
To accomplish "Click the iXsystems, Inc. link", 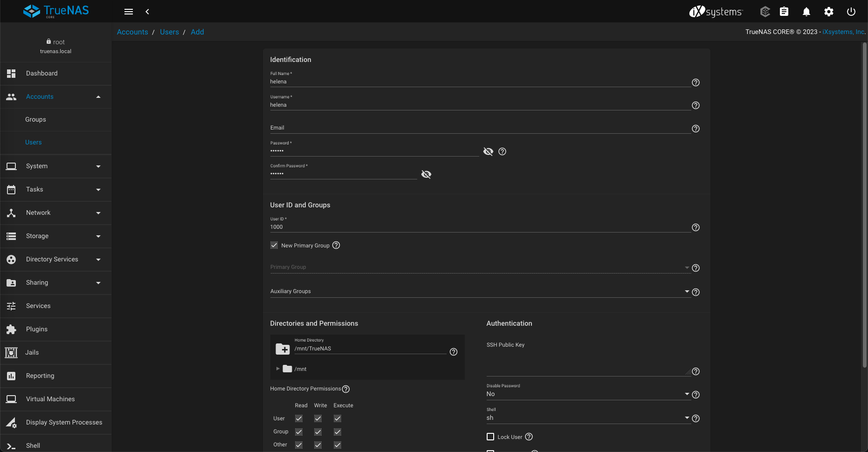I will point(843,32).
